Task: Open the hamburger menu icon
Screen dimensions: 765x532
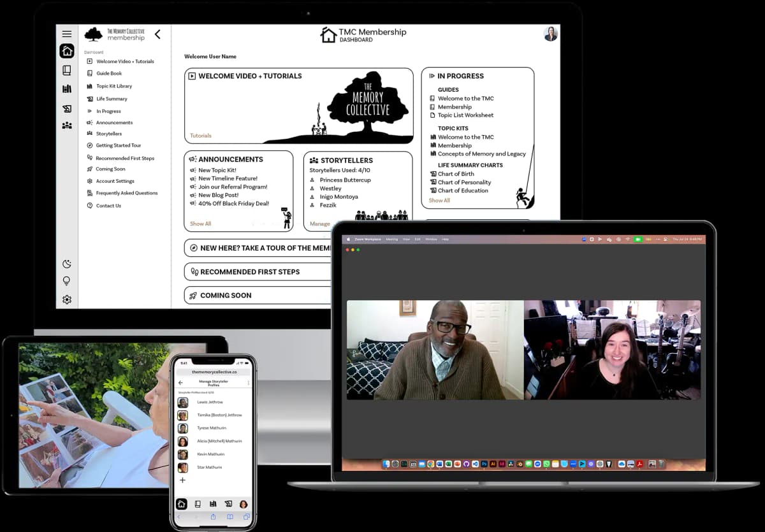Action: 67,34
